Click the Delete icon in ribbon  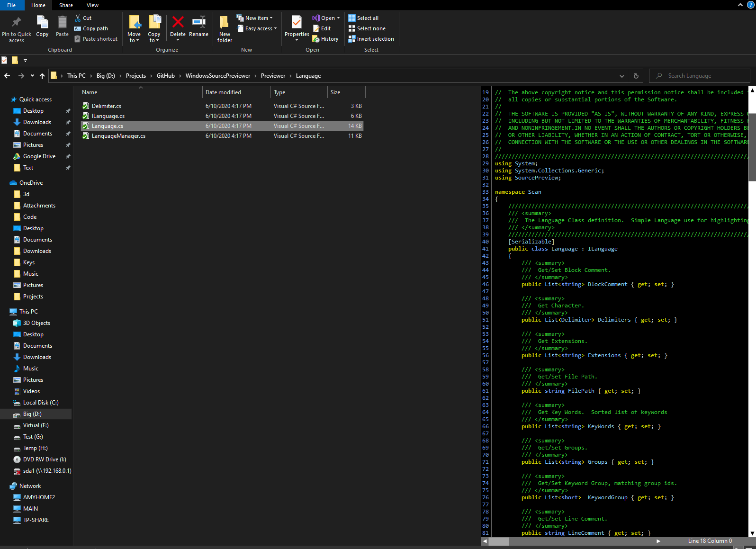click(x=178, y=23)
